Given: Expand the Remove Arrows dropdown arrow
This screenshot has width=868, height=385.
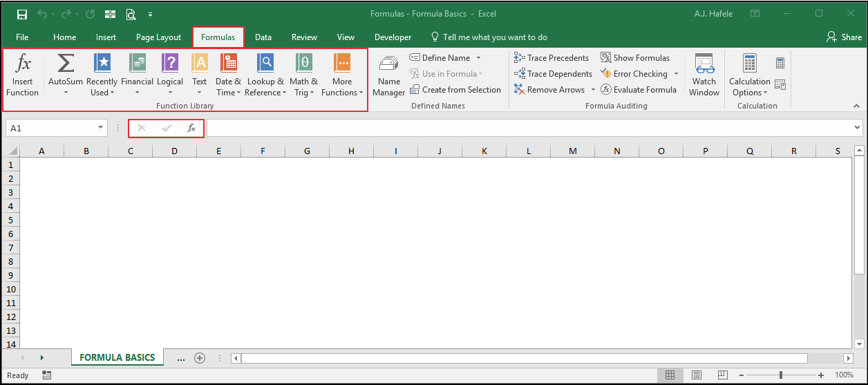Looking at the screenshot, I should (593, 90).
